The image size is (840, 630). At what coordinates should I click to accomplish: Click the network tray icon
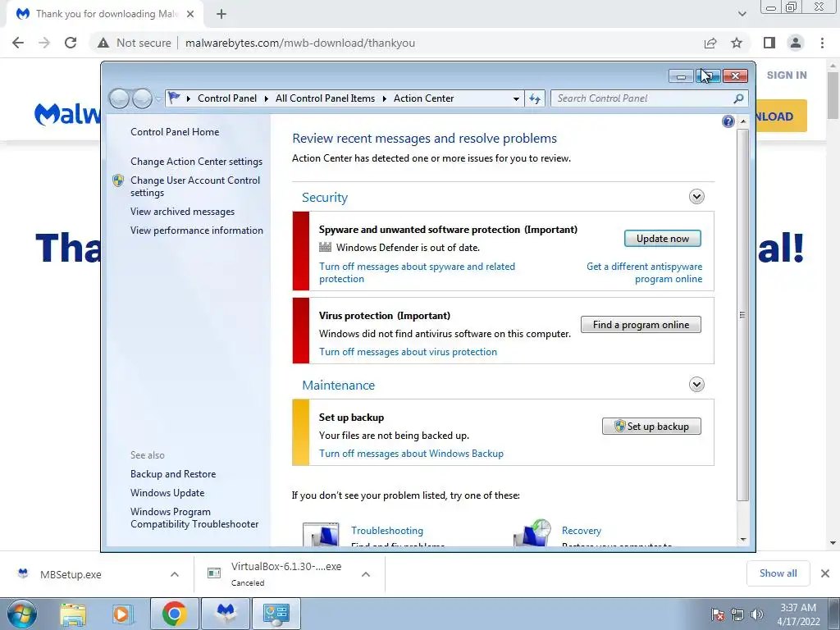pyautogui.click(x=737, y=614)
